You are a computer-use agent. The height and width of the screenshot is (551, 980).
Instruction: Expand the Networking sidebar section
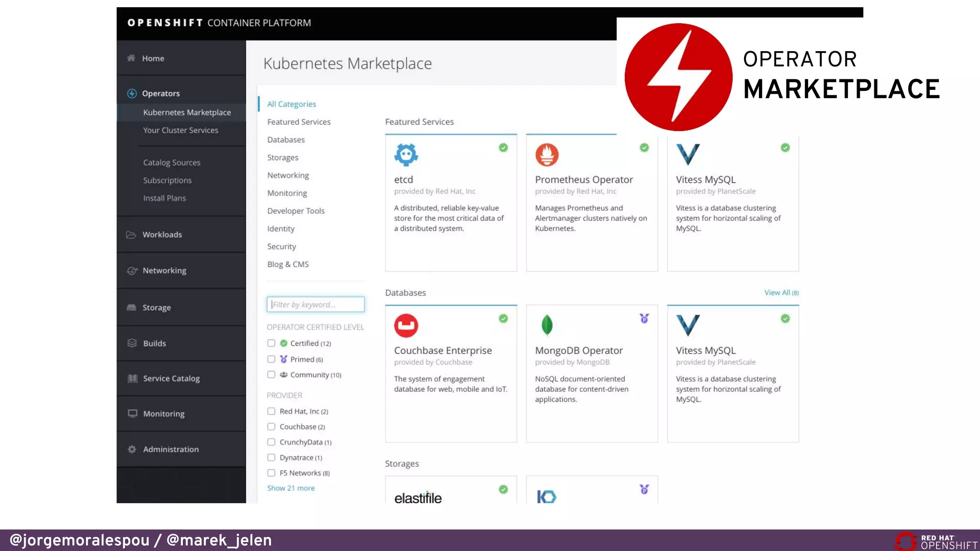click(181, 270)
